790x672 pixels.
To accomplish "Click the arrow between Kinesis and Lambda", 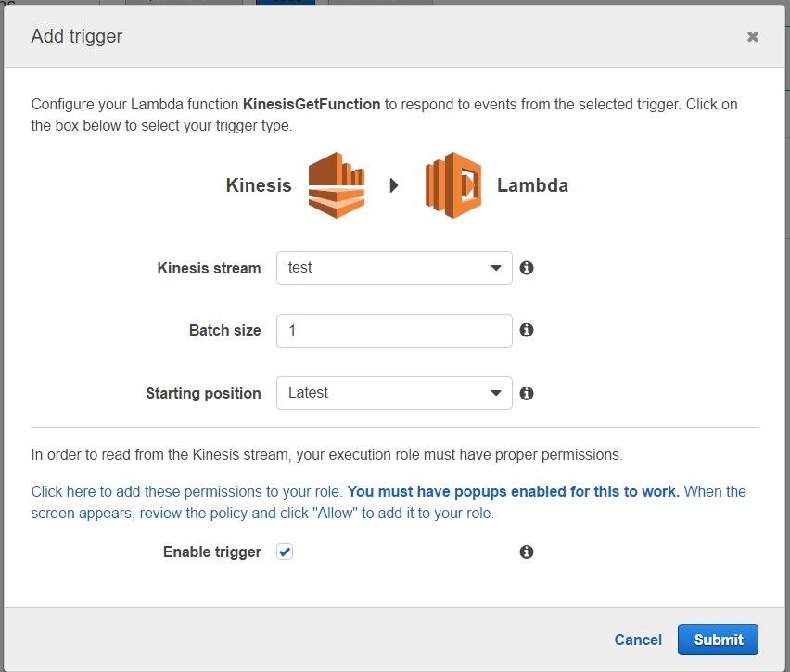I will (394, 185).
